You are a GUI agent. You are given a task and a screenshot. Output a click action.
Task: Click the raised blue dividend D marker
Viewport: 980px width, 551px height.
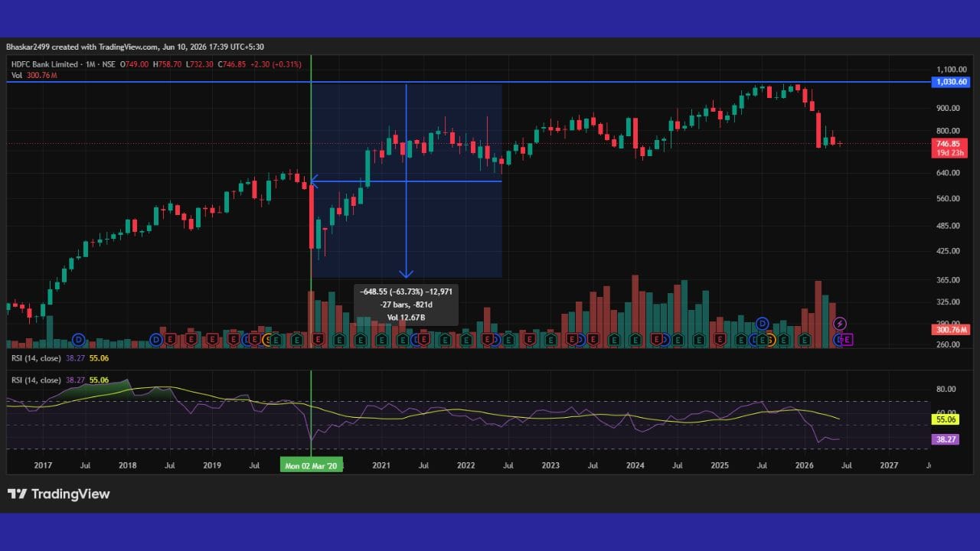[x=762, y=324]
